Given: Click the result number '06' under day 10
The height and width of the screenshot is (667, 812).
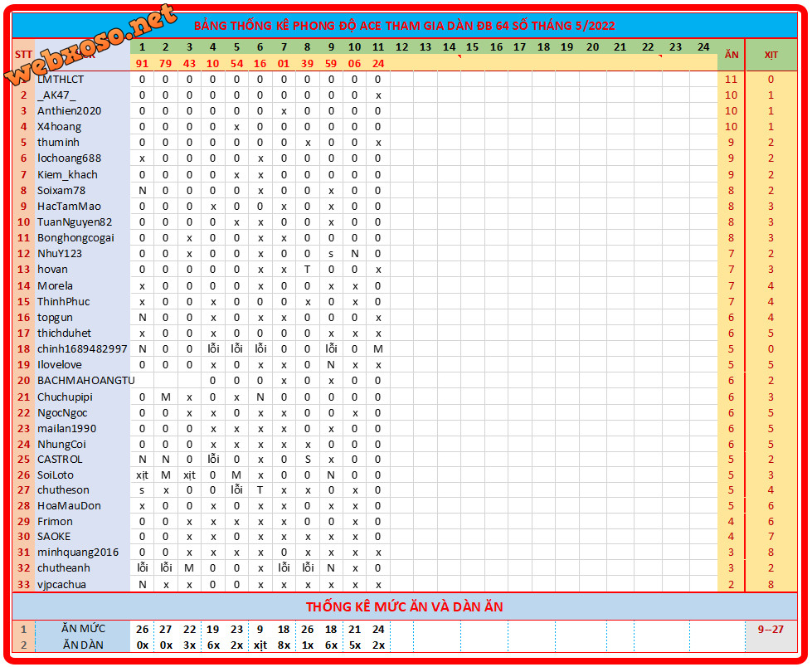Looking at the screenshot, I should [355, 64].
